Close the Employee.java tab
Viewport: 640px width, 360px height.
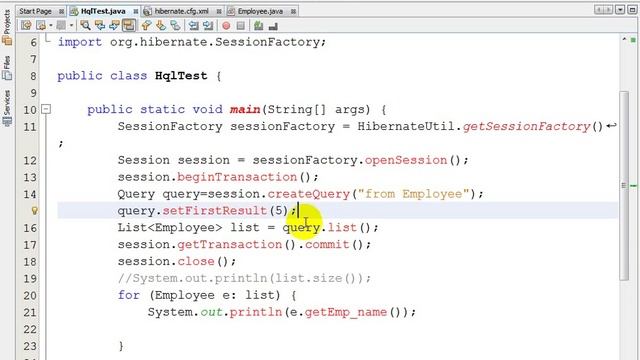[293, 11]
